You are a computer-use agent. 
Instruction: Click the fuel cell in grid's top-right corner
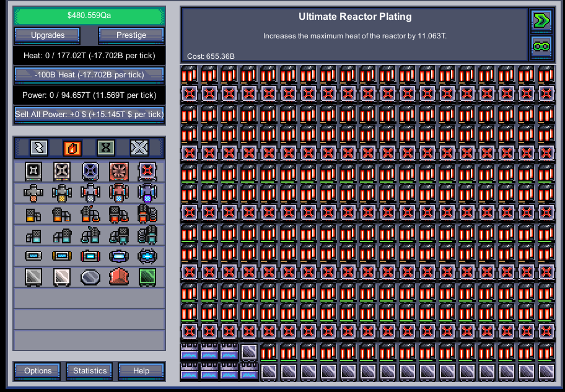coord(546,74)
